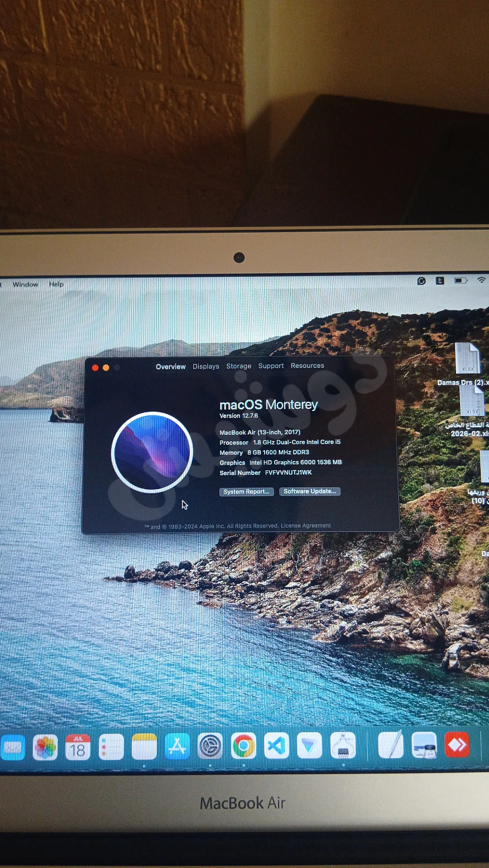
Task: Open System Preferences from the dock
Action: point(210,746)
